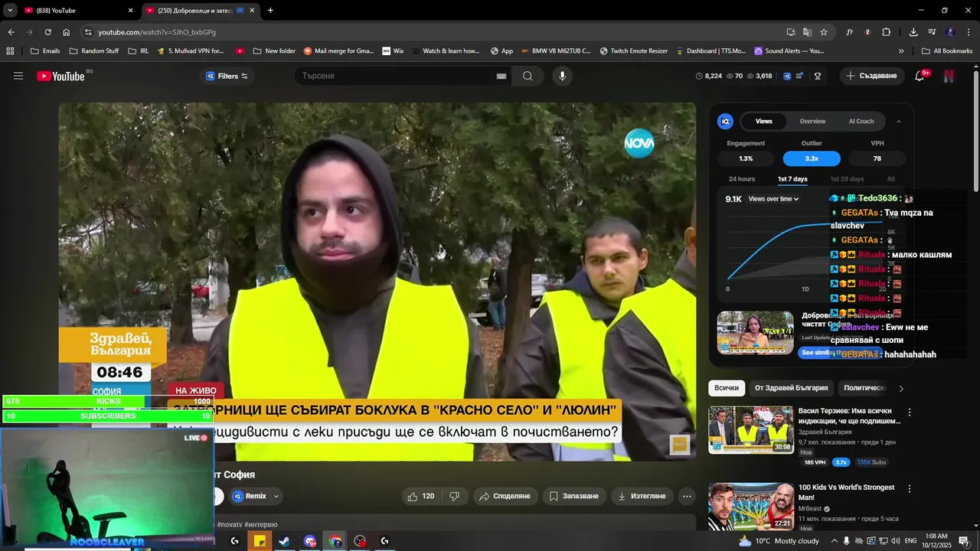Dislike the video with thumbs down

tap(454, 496)
